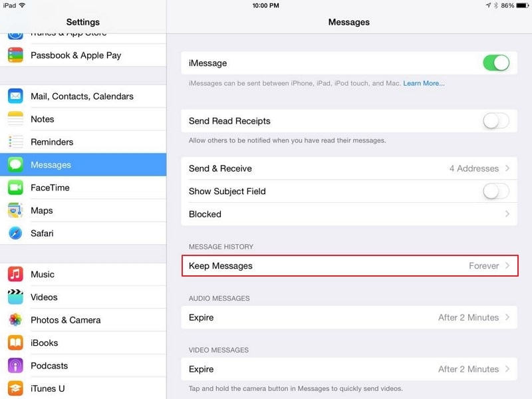532x399 pixels.
Task: Open the Maps icon in sidebar
Action: [x=15, y=210]
